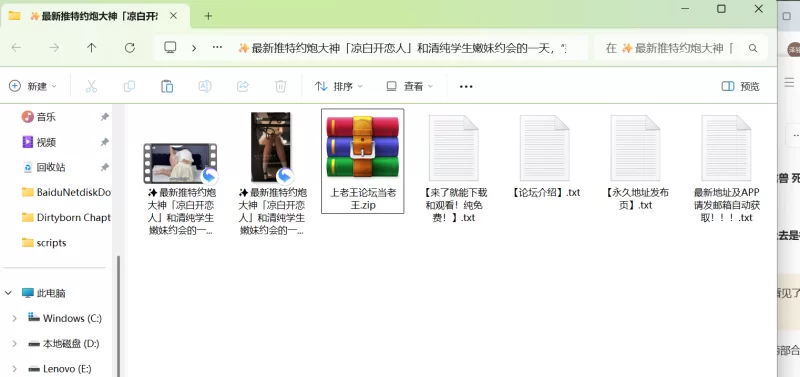Focus the folder search field
This screenshot has height=377, width=800.
[681, 48]
